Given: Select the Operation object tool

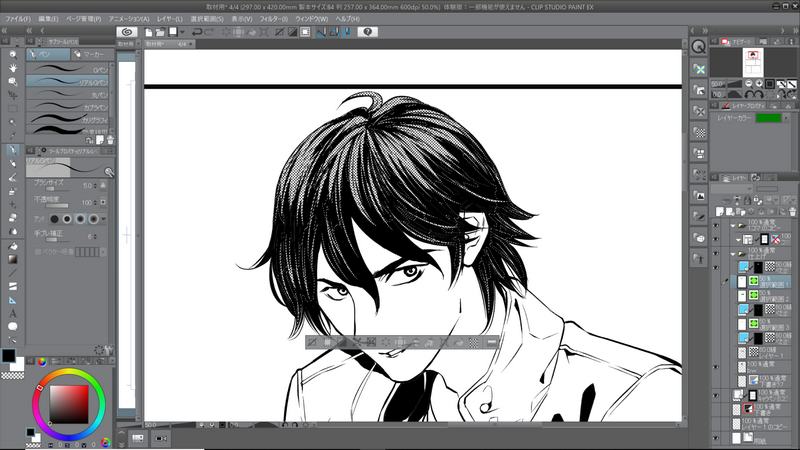Looking at the screenshot, I should tap(13, 82).
